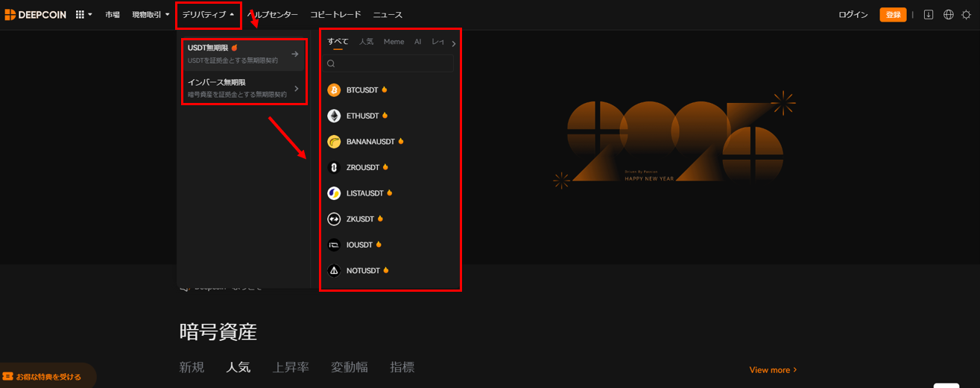Select the AI tab
This screenshot has width=980, height=388.
(417, 42)
